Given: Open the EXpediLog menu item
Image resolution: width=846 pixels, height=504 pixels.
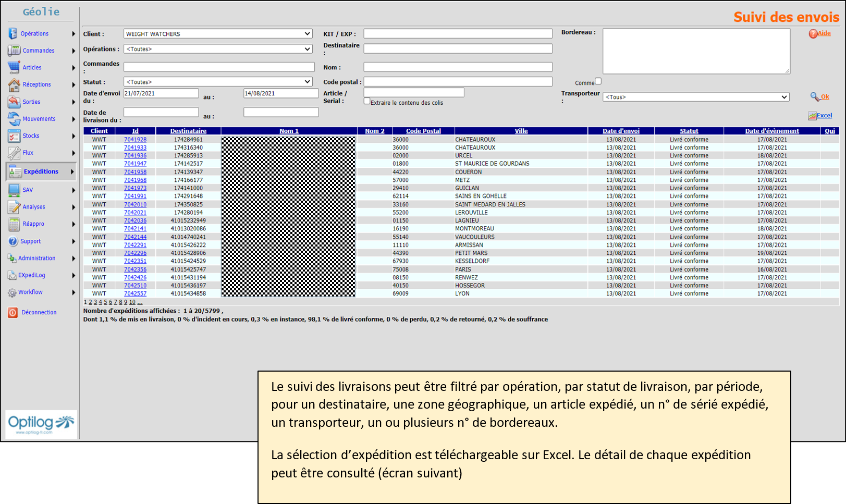Looking at the screenshot, I should point(32,275).
